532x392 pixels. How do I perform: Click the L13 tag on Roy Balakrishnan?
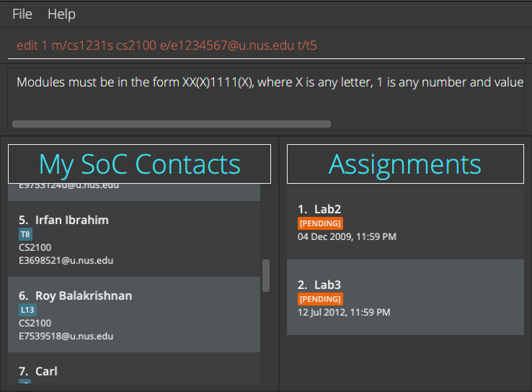[27, 310]
